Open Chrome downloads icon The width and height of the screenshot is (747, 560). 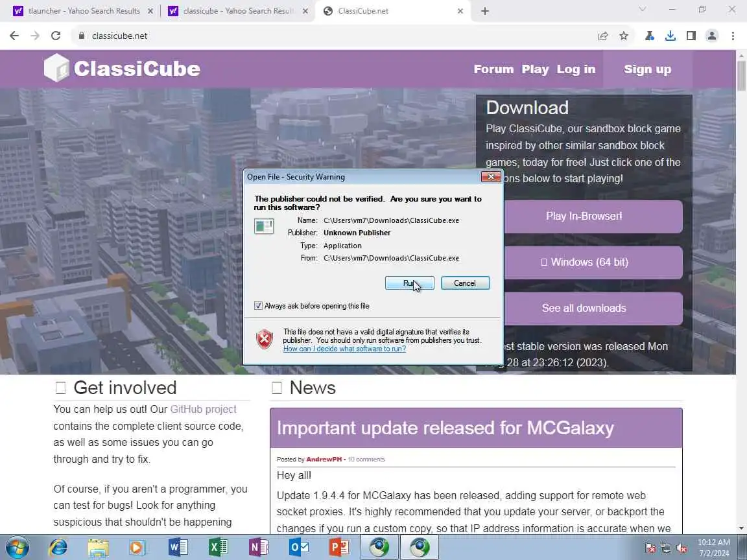(x=670, y=36)
